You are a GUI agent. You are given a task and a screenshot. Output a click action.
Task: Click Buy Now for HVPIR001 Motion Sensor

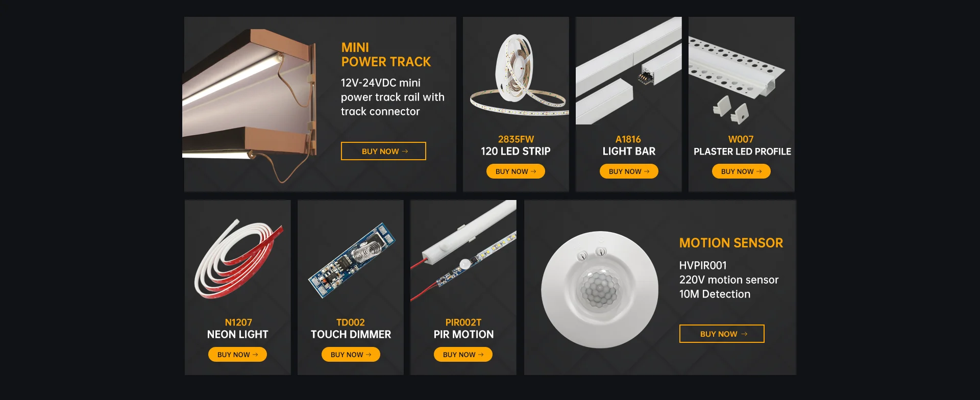[x=722, y=334]
